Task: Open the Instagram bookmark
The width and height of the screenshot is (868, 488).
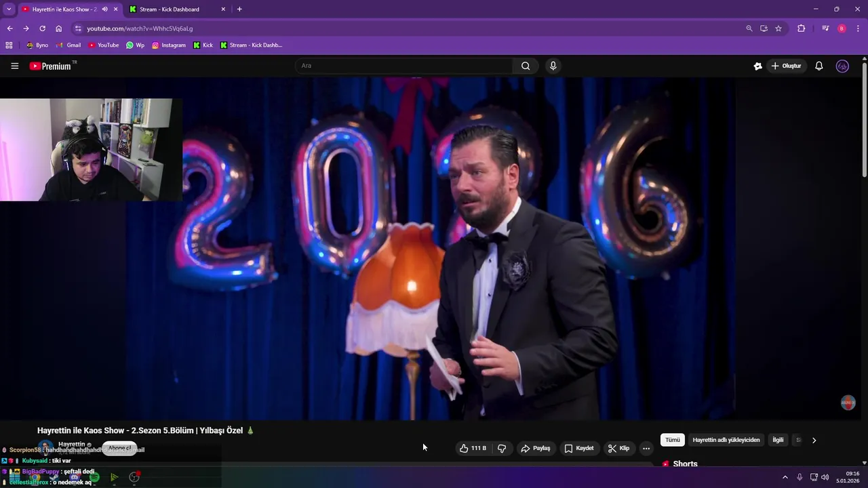Action: (168, 45)
